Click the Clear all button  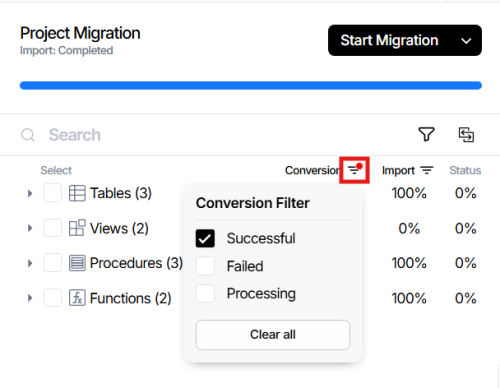point(273,335)
